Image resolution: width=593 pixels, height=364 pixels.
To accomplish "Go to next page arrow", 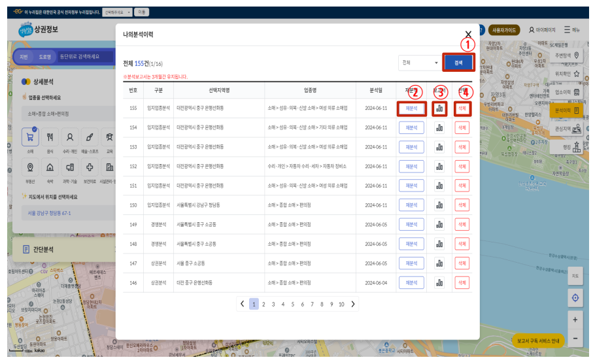I will point(353,304).
